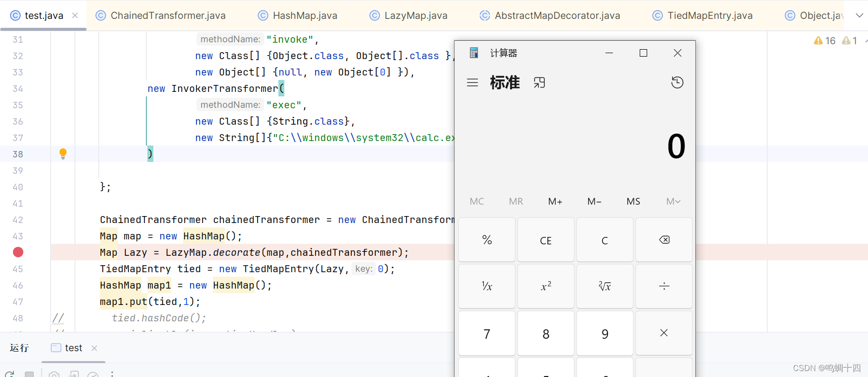The height and width of the screenshot is (377, 868).
Task: Close the calculator window
Action: coord(677,53)
